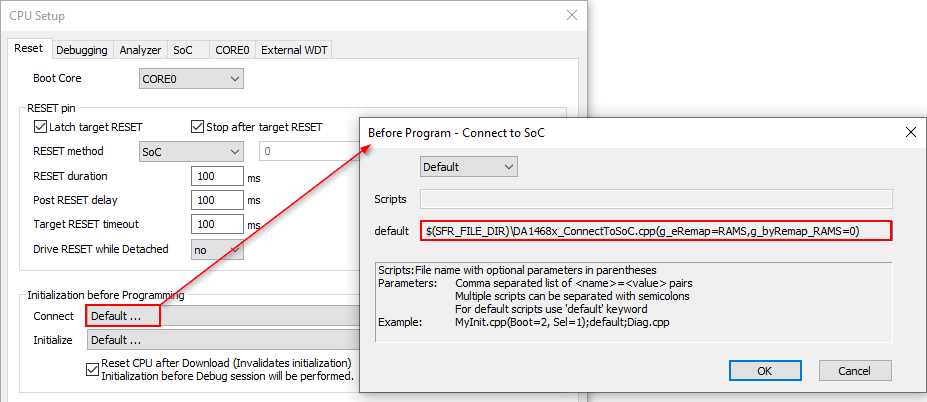Click the Connect Default... button
The width and height of the screenshot is (927, 402).
(122, 316)
